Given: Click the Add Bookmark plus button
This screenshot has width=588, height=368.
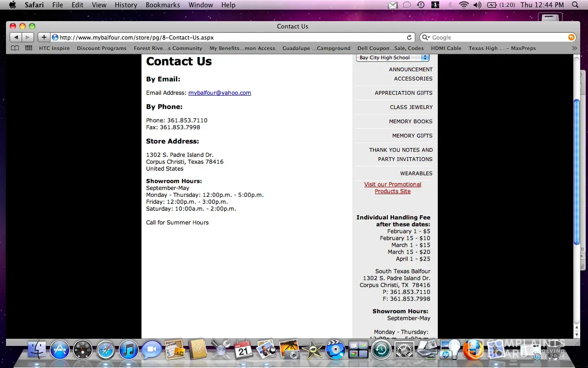Looking at the screenshot, I should [x=44, y=37].
